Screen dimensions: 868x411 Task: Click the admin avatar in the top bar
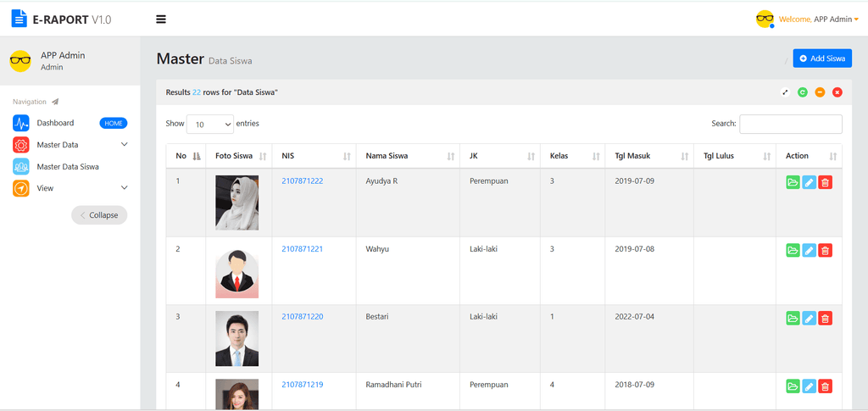(x=765, y=19)
